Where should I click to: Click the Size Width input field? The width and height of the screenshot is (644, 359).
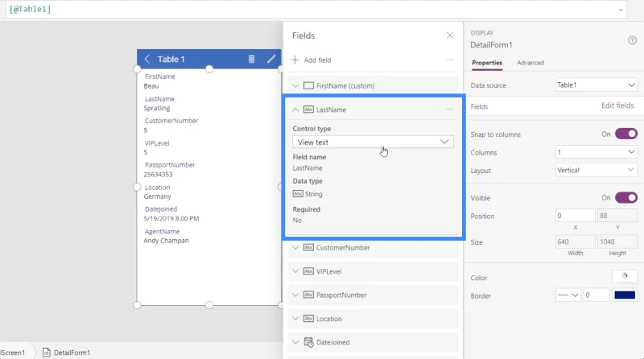575,242
